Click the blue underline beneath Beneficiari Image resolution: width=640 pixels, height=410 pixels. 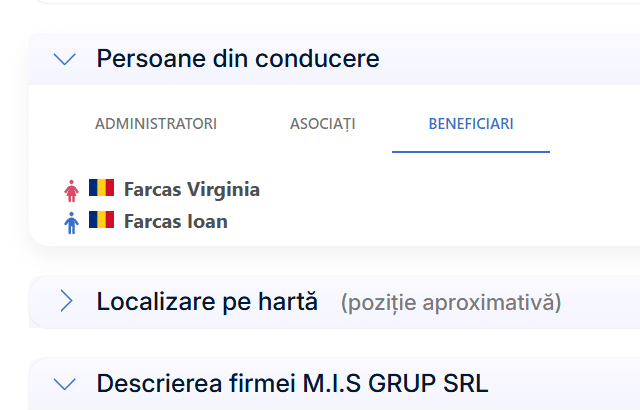tap(471, 151)
